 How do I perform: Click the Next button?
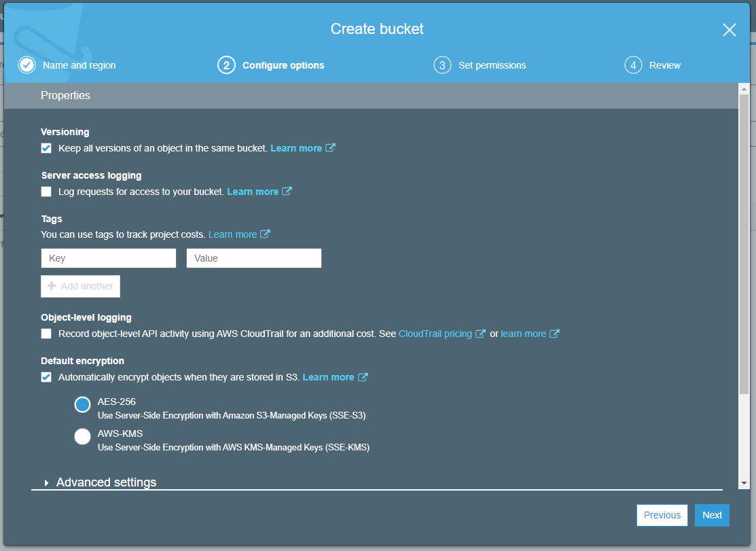pos(712,515)
